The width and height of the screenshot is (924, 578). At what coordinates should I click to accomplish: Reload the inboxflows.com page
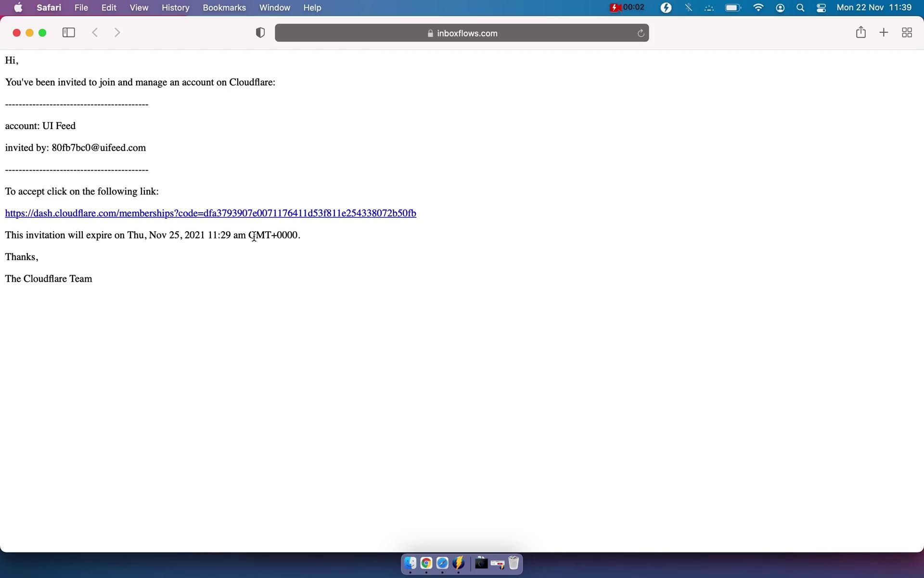pyautogui.click(x=641, y=33)
